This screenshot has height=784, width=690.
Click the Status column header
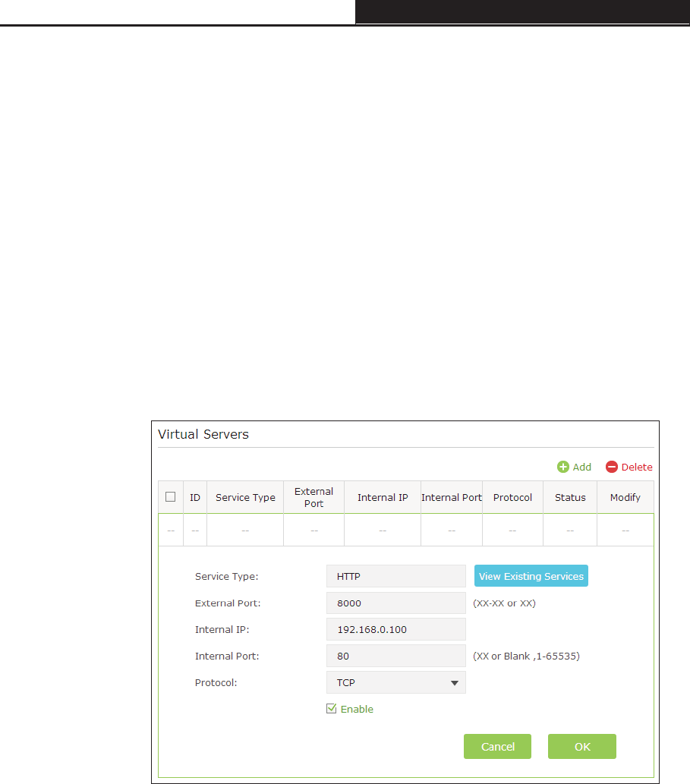coord(570,498)
